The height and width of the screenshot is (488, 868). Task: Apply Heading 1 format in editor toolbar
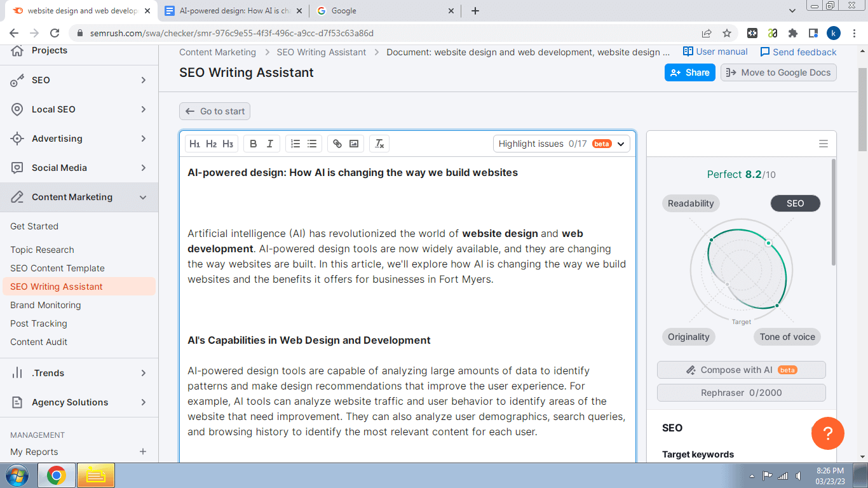pos(194,144)
